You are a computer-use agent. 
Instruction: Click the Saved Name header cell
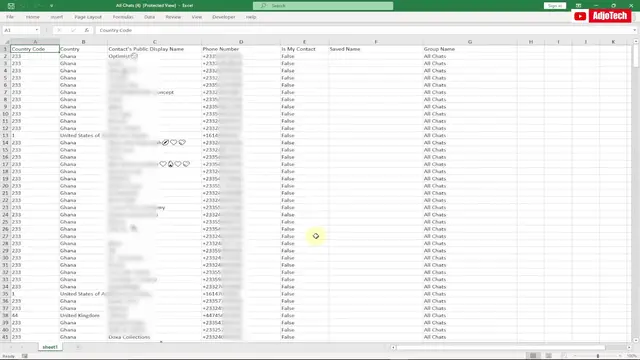[x=376, y=49]
